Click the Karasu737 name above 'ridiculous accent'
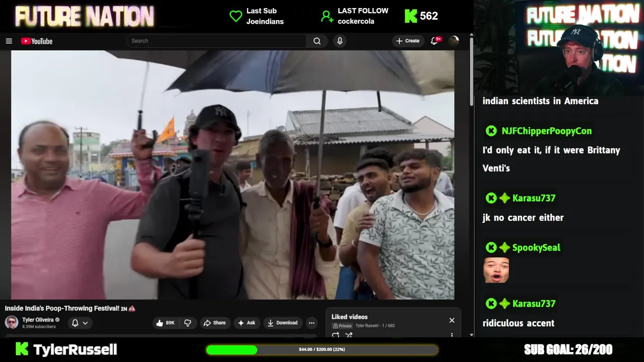The height and width of the screenshot is (362, 644). coord(534,304)
